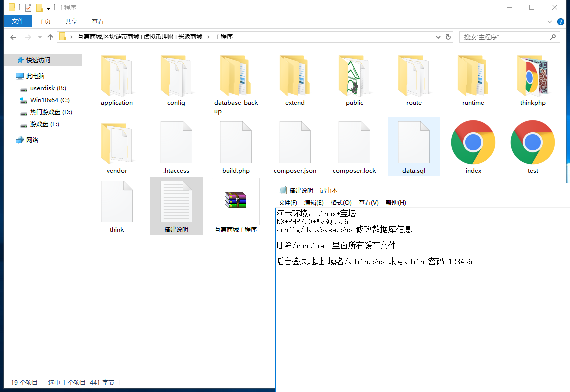Click the refresh icon beside the address bar
570x392 pixels.
[x=447, y=37]
